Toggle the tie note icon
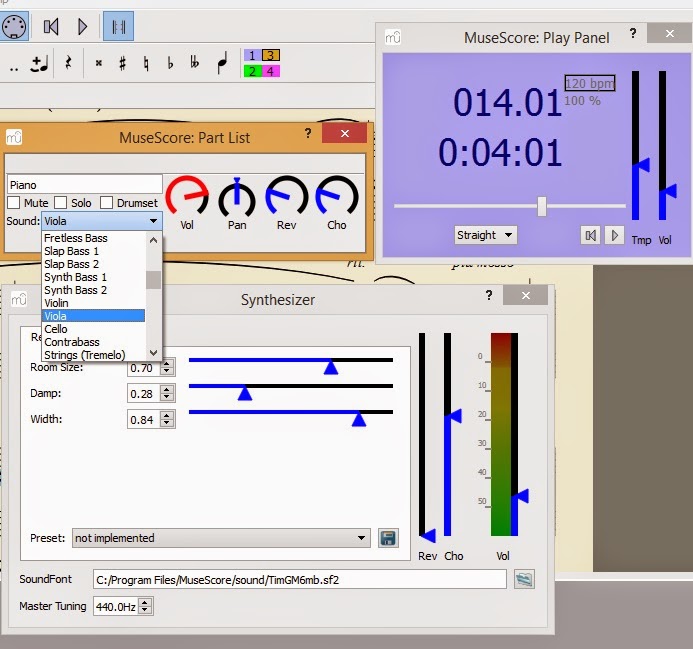 pos(39,64)
